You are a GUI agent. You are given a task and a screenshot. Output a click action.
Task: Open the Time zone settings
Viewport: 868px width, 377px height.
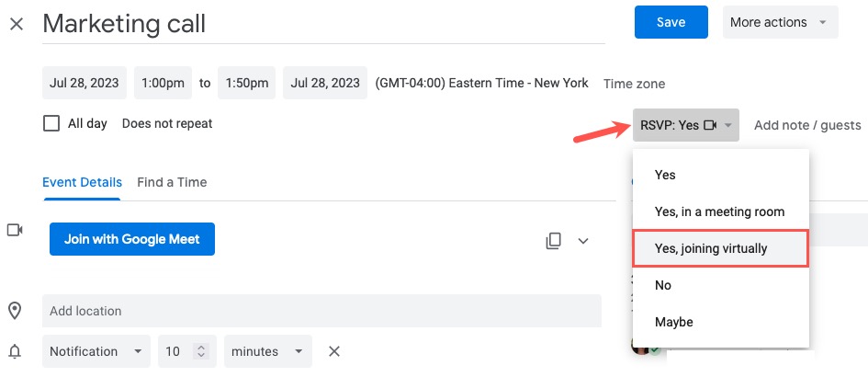point(634,84)
